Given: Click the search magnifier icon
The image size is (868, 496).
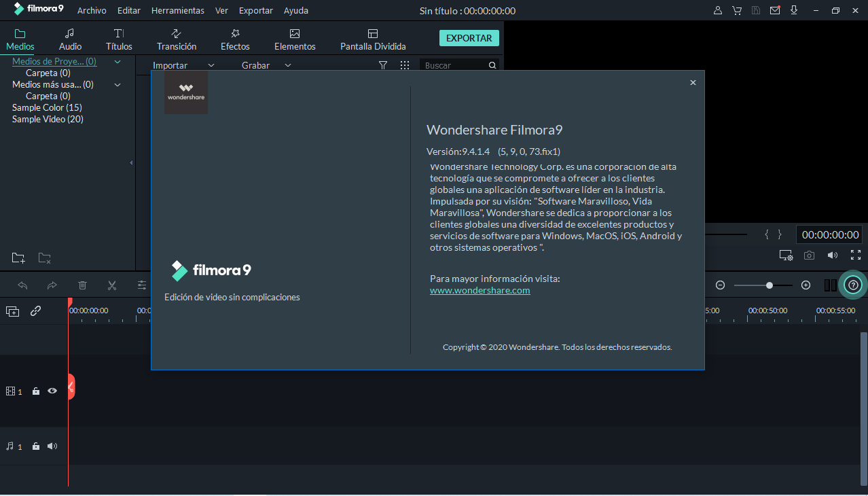Looking at the screenshot, I should [x=492, y=65].
